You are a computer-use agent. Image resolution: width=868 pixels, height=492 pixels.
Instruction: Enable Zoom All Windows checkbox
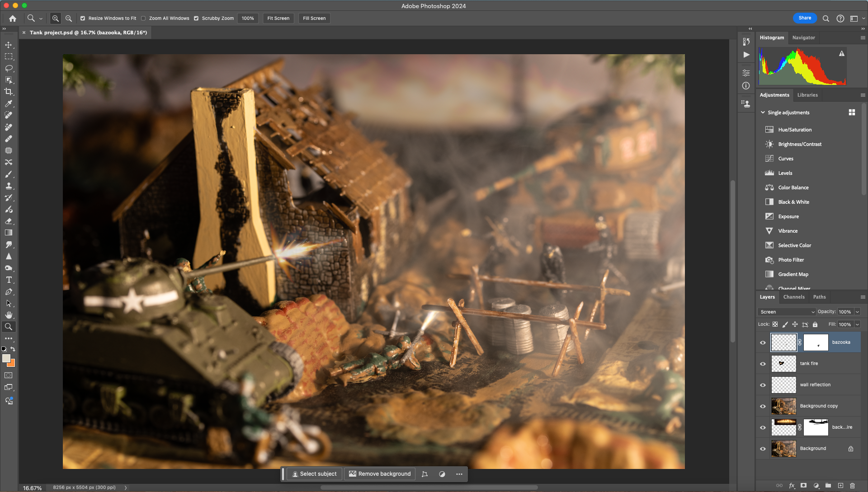(x=143, y=19)
